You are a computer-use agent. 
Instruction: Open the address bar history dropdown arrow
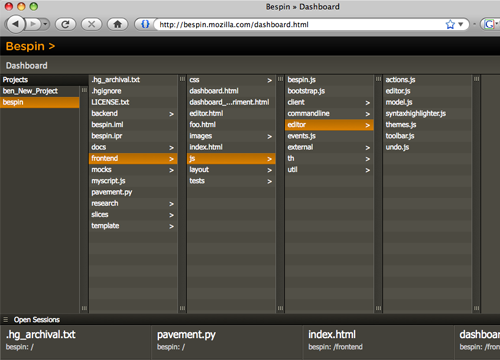[x=461, y=24]
